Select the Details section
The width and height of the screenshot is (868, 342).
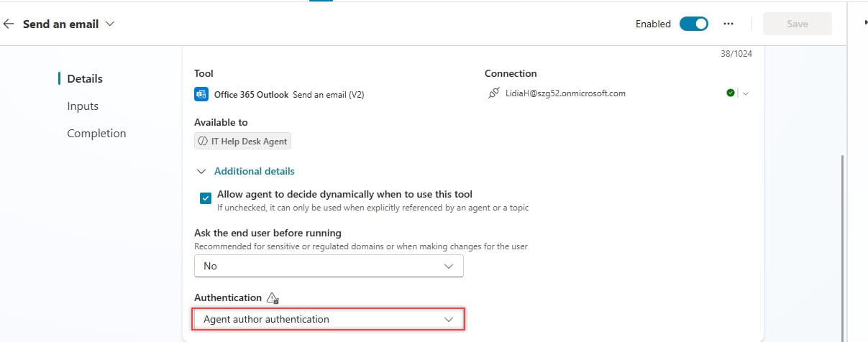[85, 79]
